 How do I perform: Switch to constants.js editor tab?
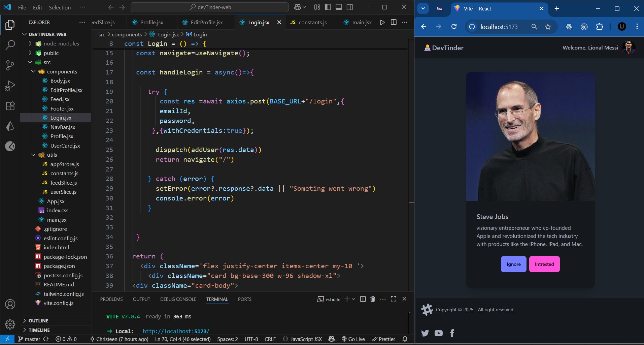tap(312, 22)
